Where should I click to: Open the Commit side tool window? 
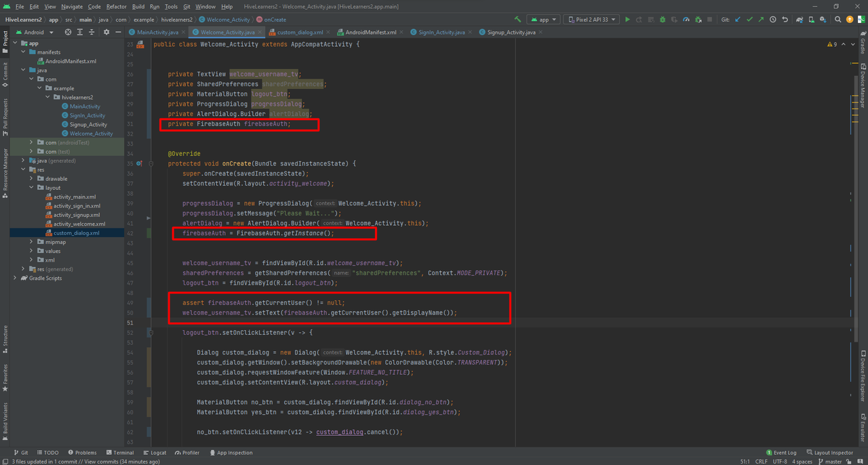tap(5, 73)
